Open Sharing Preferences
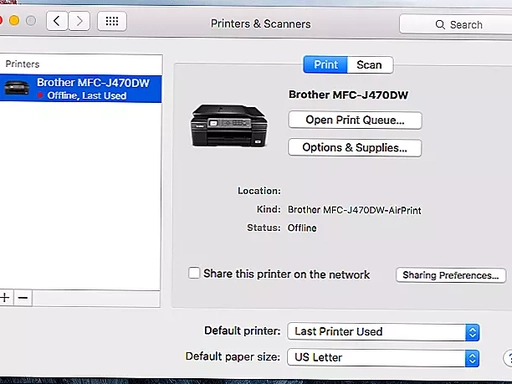This screenshot has width=512, height=384. pyautogui.click(x=451, y=275)
